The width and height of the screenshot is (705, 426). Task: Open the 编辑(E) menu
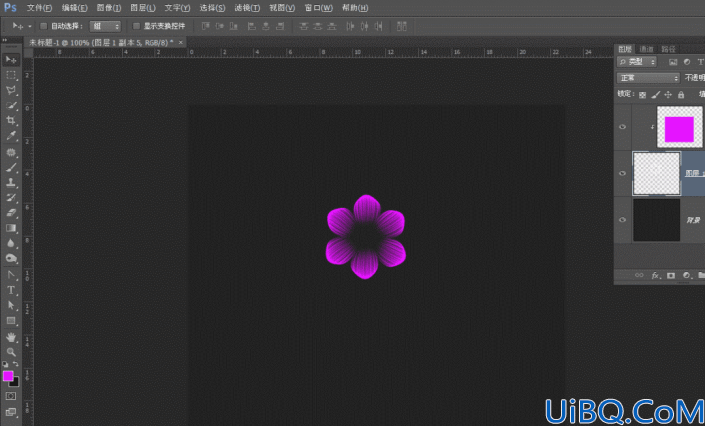point(75,8)
